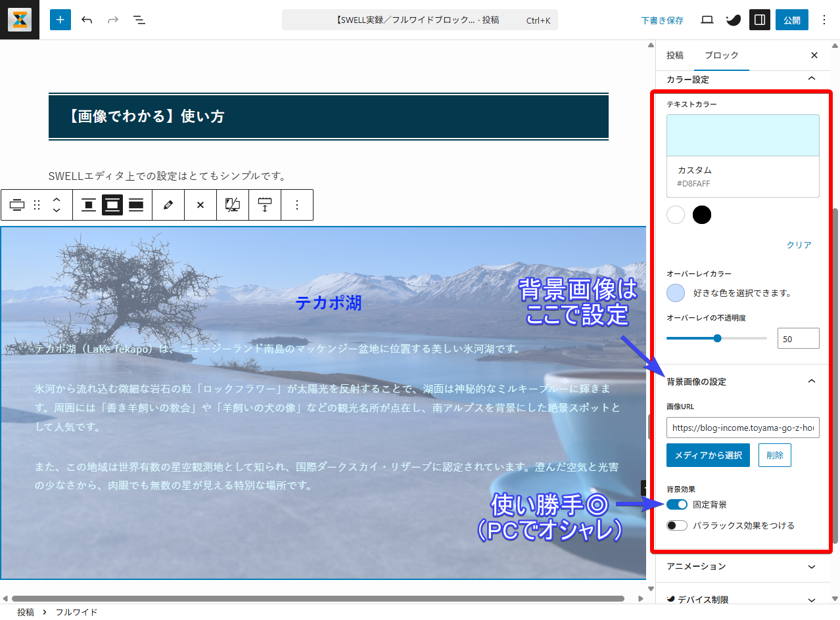
Task: Enable the パララックス効果をつける toggle
Action: click(x=676, y=525)
